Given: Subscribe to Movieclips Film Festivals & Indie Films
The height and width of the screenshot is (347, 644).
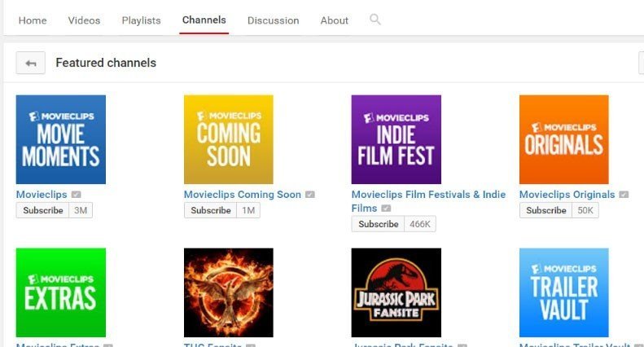Looking at the screenshot, I should click(x=379, y=224).
